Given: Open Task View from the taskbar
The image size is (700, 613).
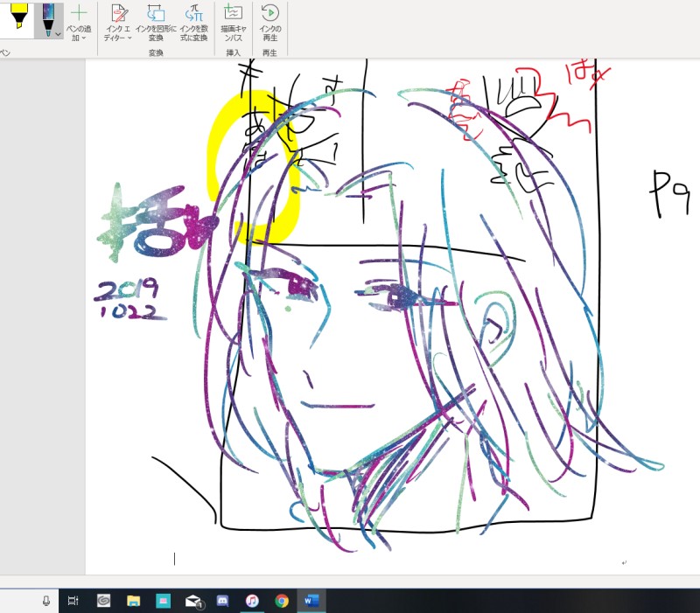Looking at the screenshot, I should point(73,601).
